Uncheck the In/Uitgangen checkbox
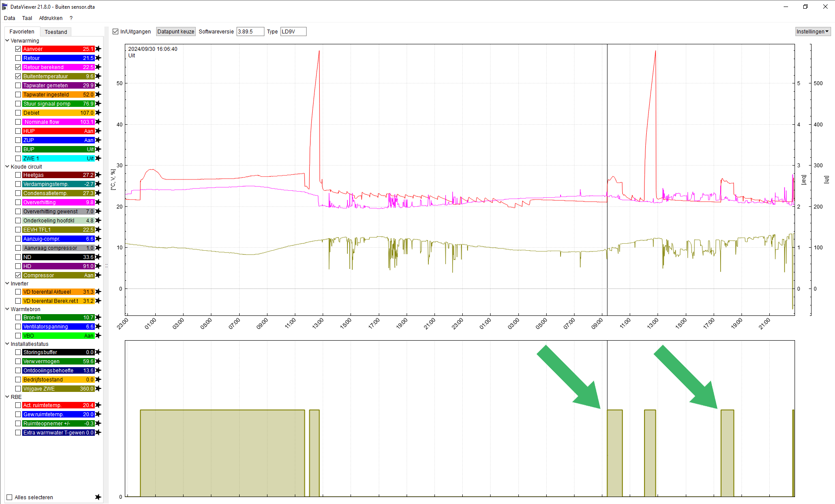This screenshot has width=835, height=504. pyautogui.click(x=116, y=32)
